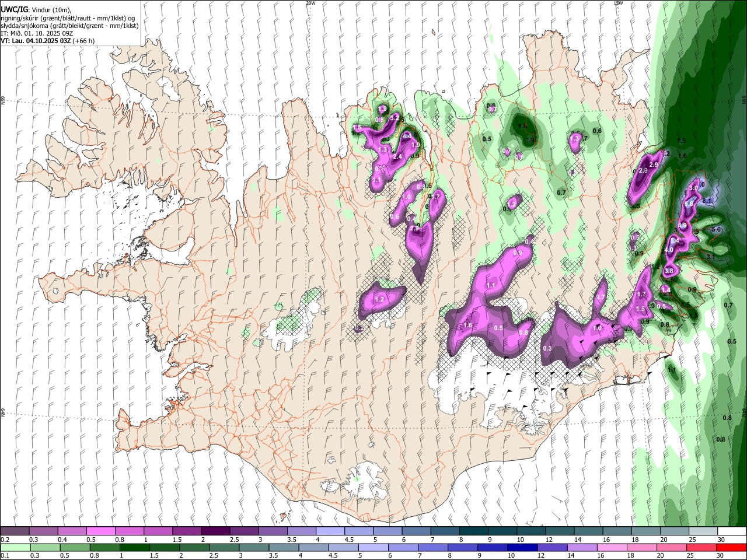
Task: Click the 5.6 precipitation value offshore east
Action: (x=716, y=230)
